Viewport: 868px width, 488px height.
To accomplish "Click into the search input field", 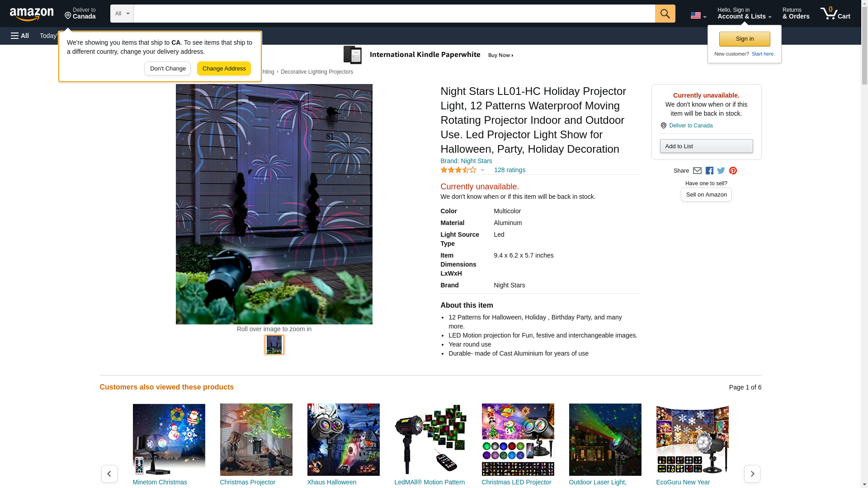I will pyautogui.click(x=394, y=14).
